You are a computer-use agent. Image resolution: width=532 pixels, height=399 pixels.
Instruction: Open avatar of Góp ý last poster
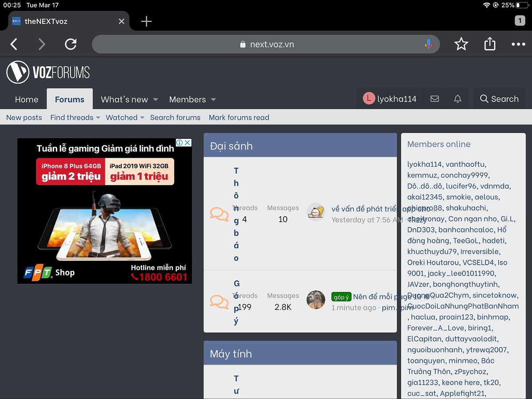[316, 300]
